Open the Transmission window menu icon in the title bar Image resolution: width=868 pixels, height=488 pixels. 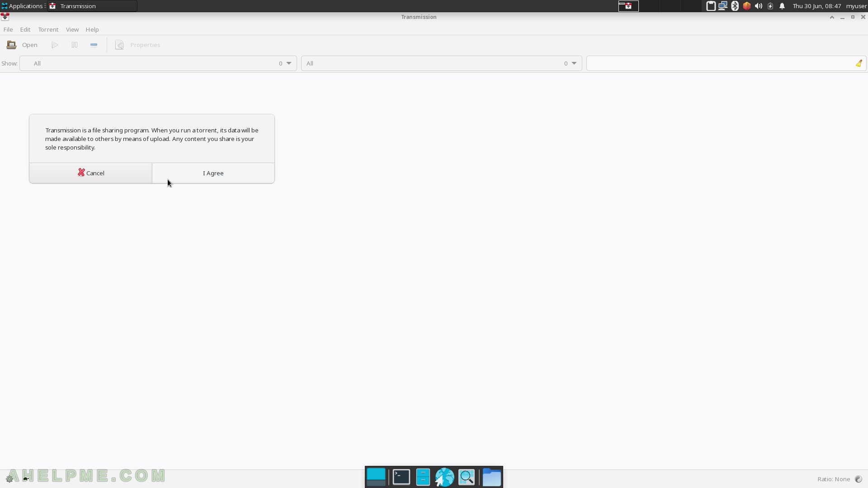(5, 17)
